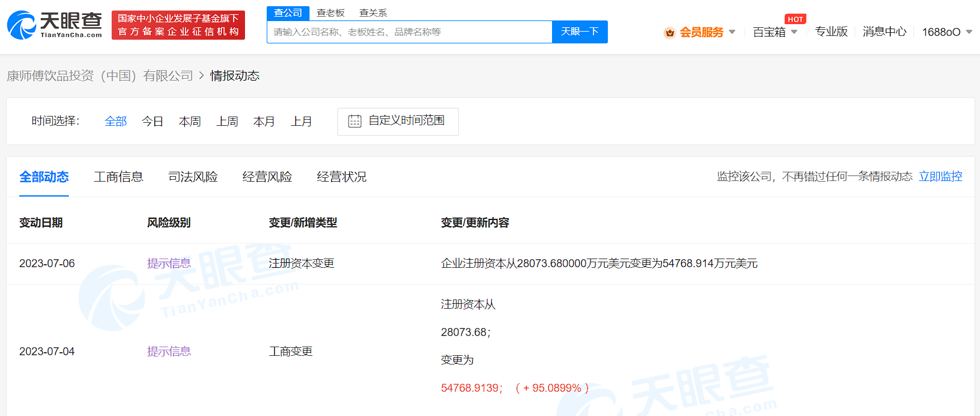
Task: Select the 查公司 search tab
Action: click(x=288, y=13)
